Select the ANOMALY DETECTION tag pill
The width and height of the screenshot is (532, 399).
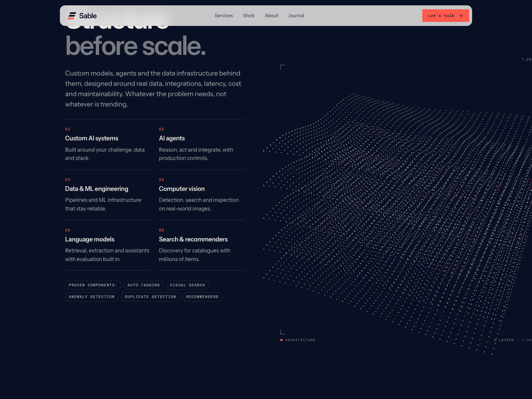click(92, 297)
